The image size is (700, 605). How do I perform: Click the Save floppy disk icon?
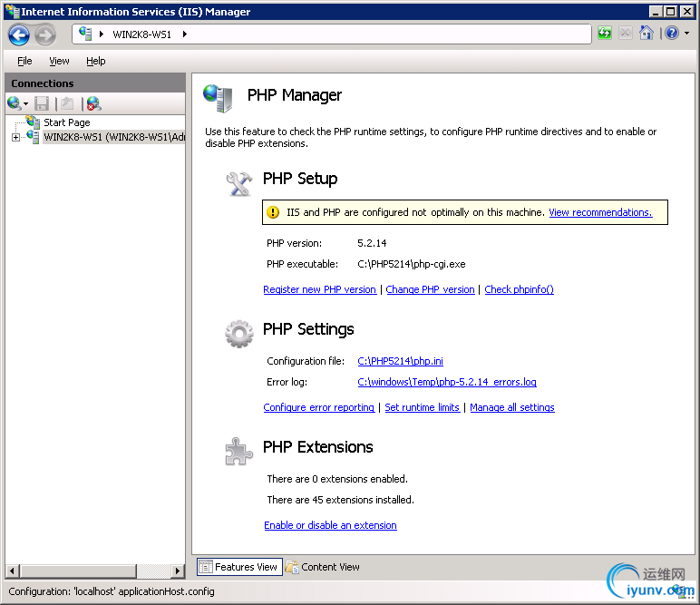42,103
